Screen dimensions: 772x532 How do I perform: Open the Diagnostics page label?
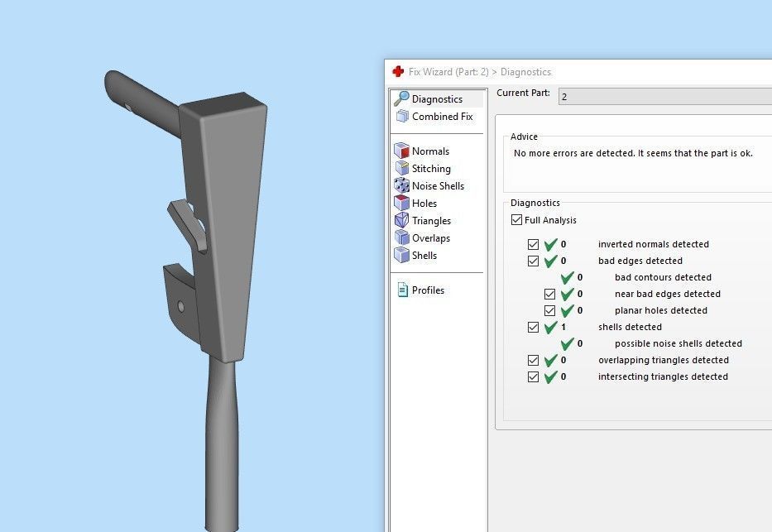click(437, 99)
